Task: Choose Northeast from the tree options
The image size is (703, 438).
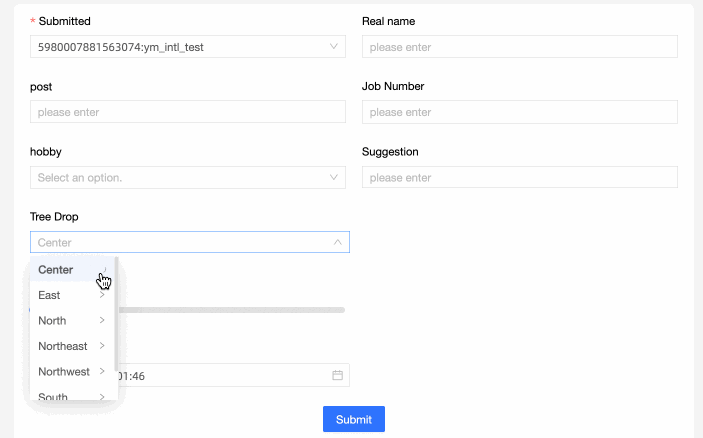Action: (x=62, y=346)
